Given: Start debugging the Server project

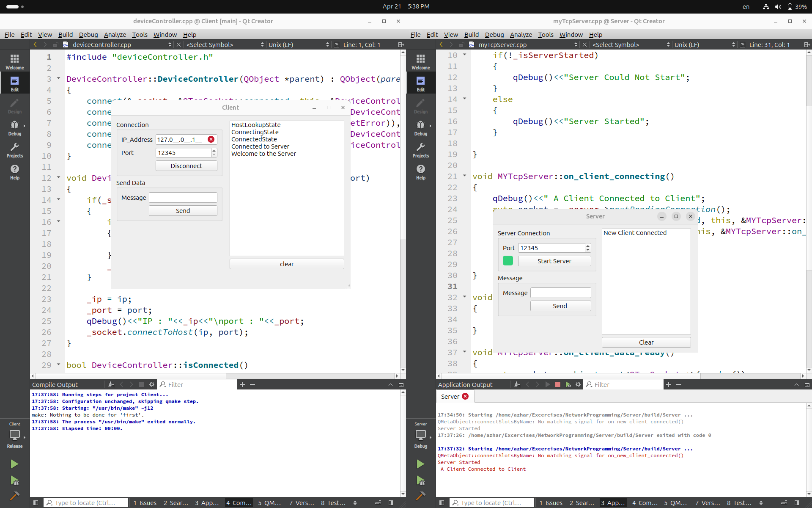Looking at the screenshot, I should tap(420, 480).
